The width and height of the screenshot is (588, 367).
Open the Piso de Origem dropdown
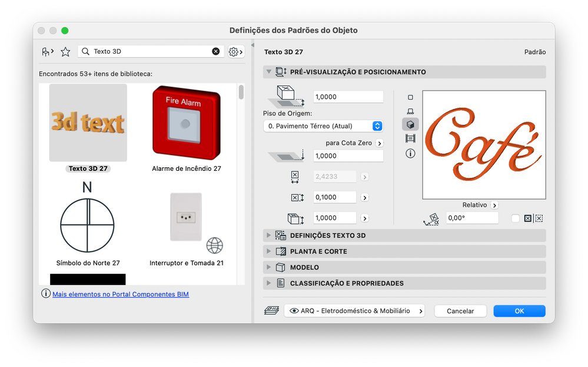tap(323, 126)
